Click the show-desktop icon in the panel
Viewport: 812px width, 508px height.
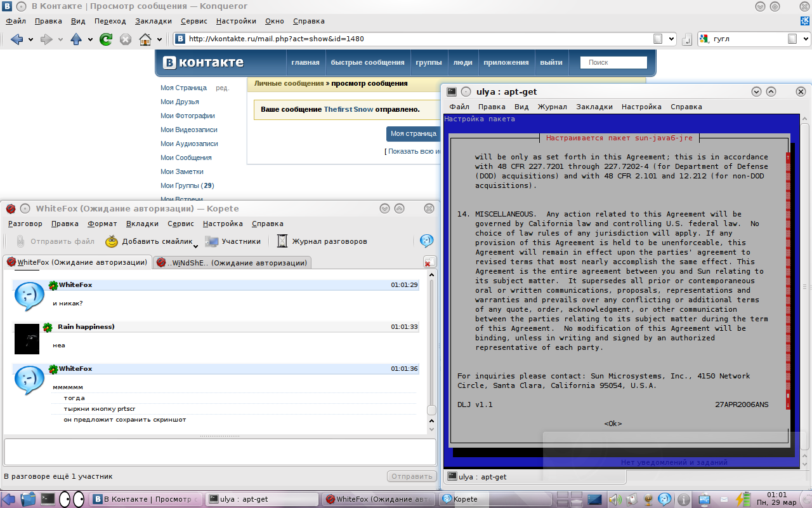click(x=594, y=499)
